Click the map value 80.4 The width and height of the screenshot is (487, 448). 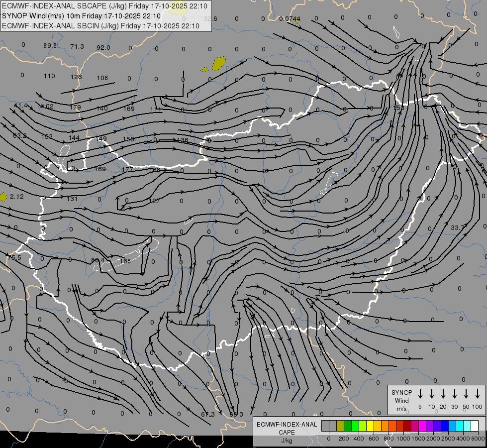tap(97, 260)
